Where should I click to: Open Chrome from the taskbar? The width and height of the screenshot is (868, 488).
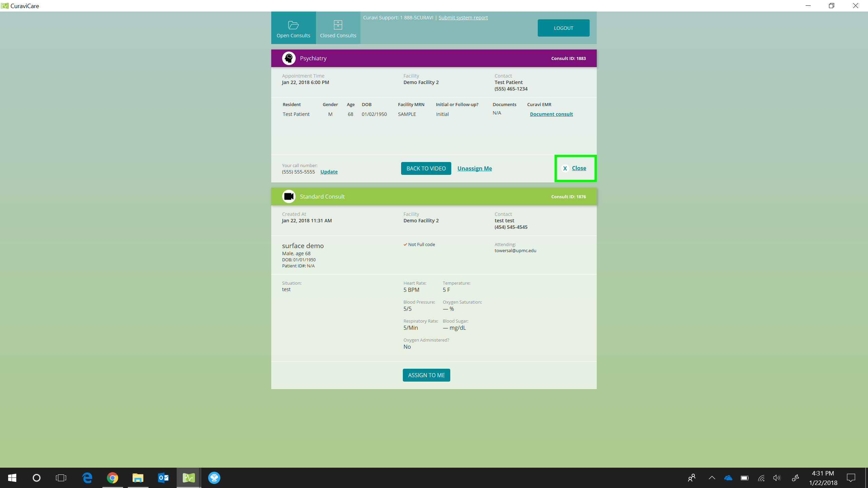tap(113, 478)
